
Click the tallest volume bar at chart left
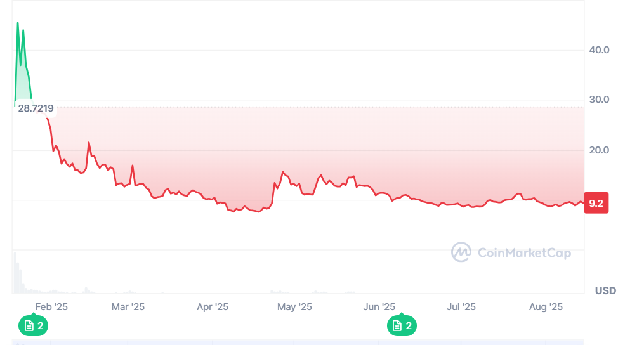tap(15, 273)
